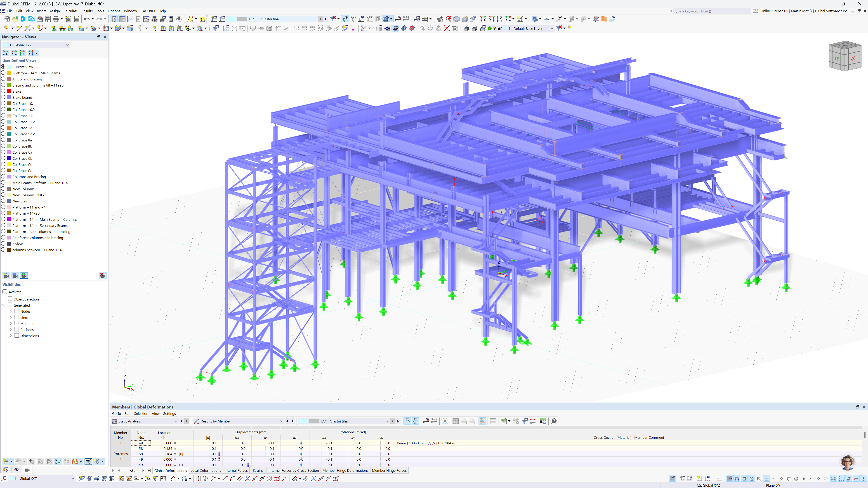868x488 pixels.
Task: Expand the Members visibility tree node
Action: [11, 324]
